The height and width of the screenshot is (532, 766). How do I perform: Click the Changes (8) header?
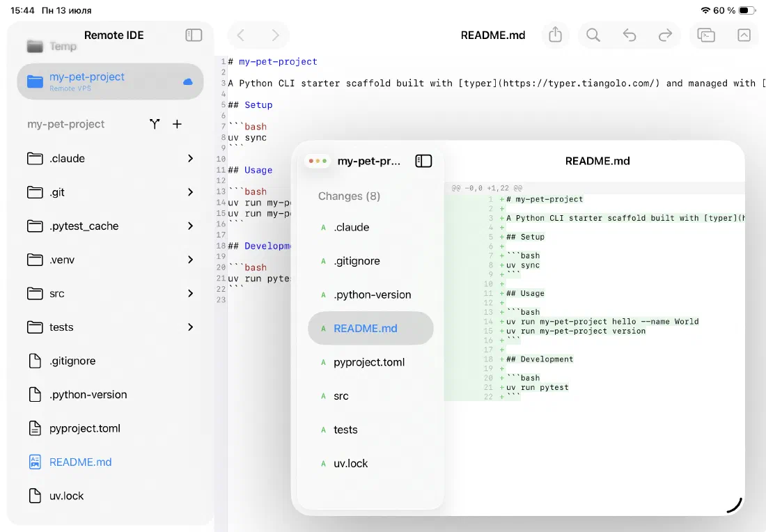tap(349, 196)
